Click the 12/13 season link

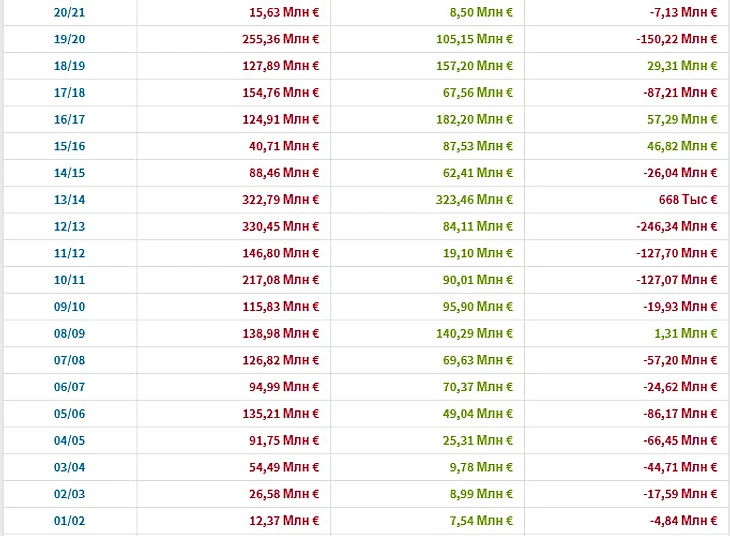click(x=68, y=226)
